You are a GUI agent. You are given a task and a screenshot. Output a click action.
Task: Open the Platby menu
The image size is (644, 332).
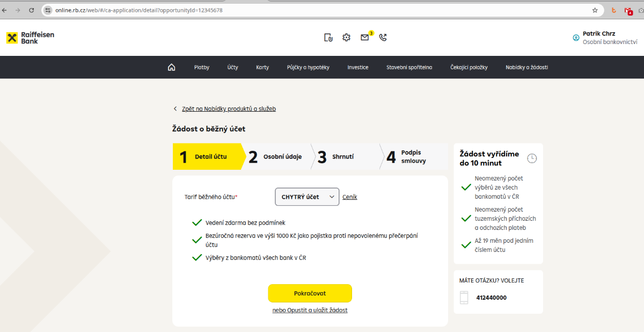coord(202,68)
